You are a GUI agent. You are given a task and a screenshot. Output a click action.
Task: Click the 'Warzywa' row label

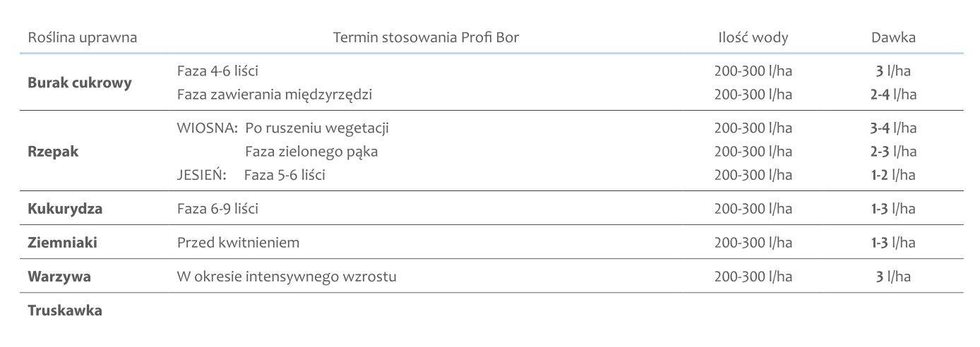59,276
